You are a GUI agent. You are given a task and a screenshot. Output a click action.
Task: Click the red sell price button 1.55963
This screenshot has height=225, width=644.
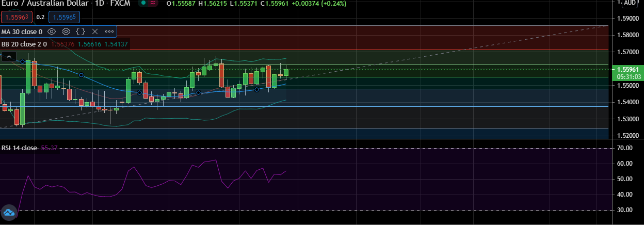click(x=17, y=17)
